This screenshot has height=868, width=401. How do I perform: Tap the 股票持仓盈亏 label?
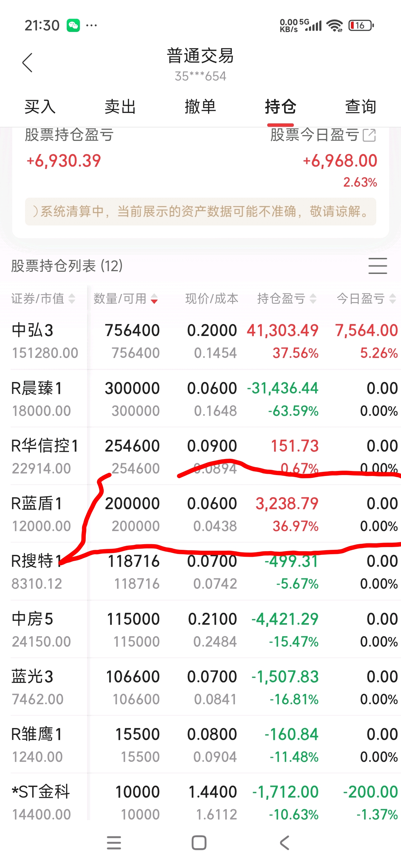[69, 135]
